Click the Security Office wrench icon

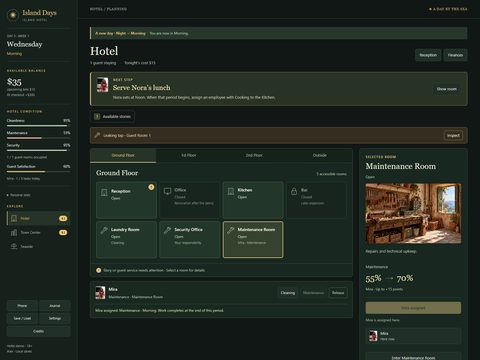[167, 230]
